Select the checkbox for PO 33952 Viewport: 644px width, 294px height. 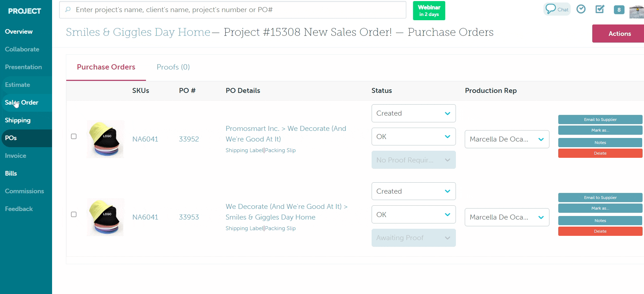tap(74, 137)
